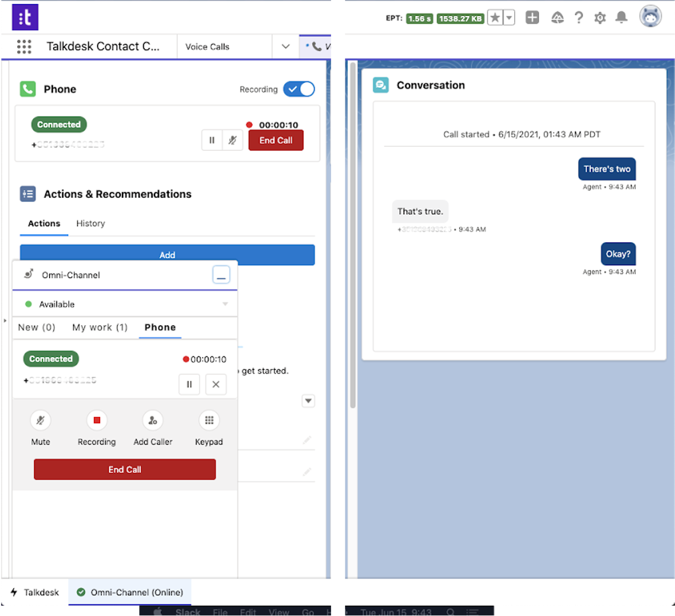This screenshot has height=616, width=675.
Task: Open the Help question mark icon
Action: click(579, 18)
